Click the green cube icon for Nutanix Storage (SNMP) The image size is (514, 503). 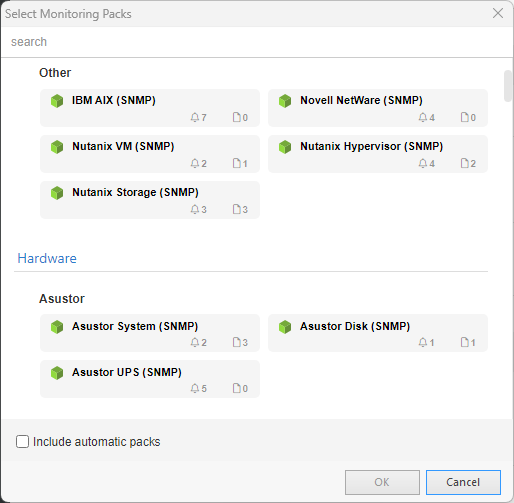[x=57, y=193]
